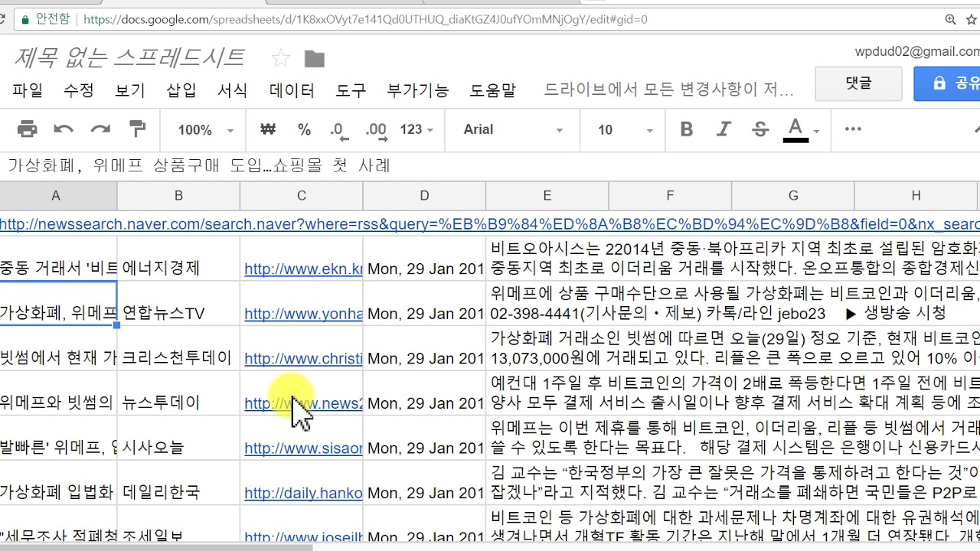Open the 데이터 menu

point(292,90)
